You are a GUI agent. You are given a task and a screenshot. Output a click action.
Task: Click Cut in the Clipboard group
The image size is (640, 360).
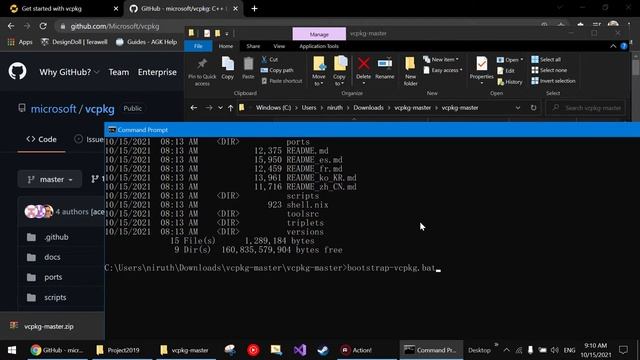coord(269,60)
